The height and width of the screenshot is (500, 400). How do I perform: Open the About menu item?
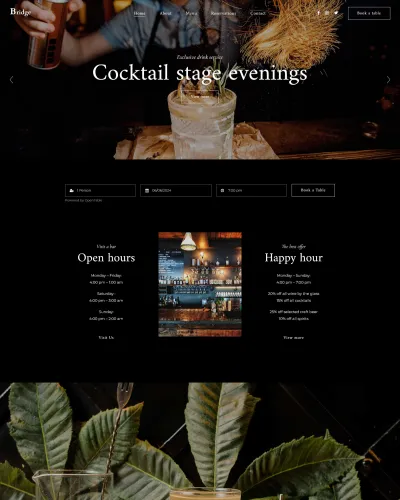165,13
